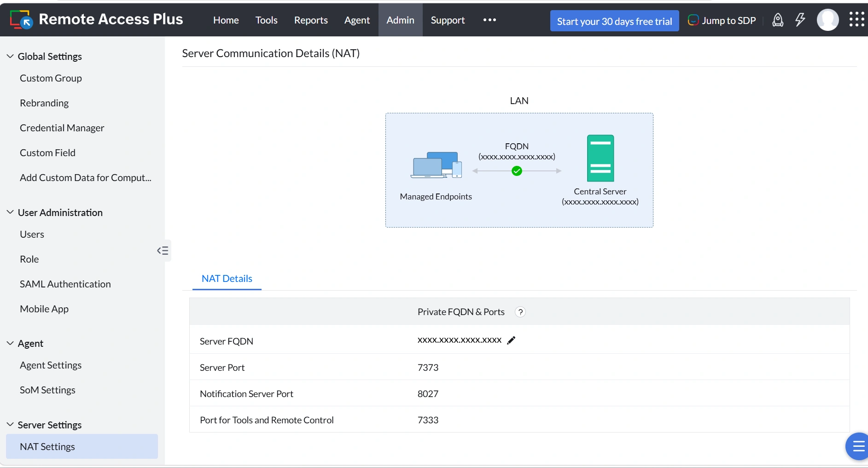
Task: Open SoM Settings
Action: tap(47, 390)
